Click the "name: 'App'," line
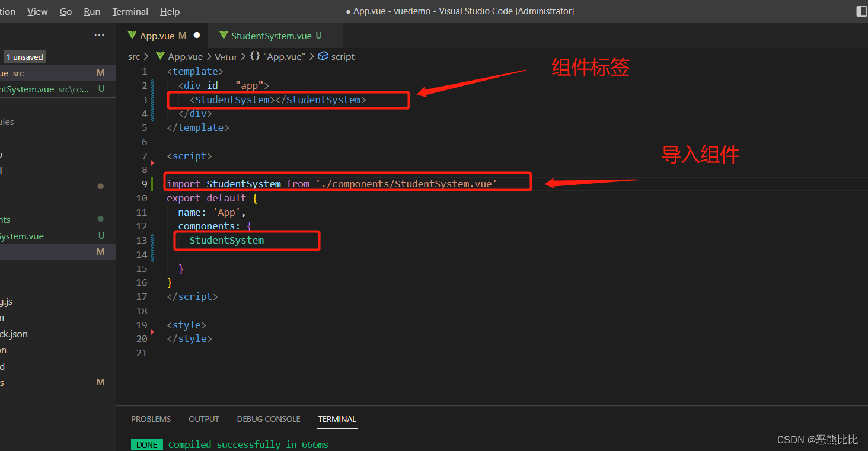This screenshot has width=868, height=451. (212, 212)
